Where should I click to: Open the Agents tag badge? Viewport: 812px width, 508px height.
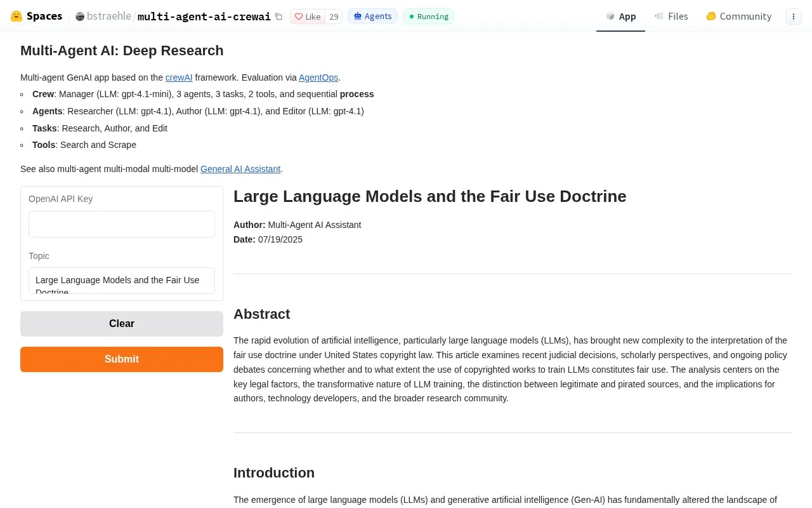tap(372, 16)
